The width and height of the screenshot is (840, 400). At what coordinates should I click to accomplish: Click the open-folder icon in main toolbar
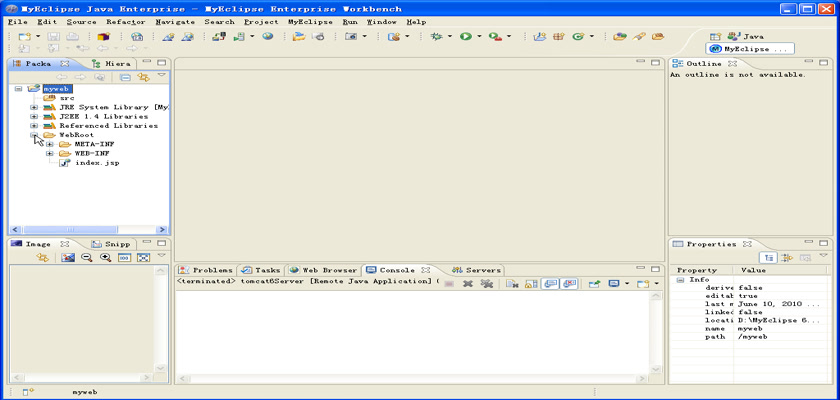pyautogui.click(x=299, y=36)
